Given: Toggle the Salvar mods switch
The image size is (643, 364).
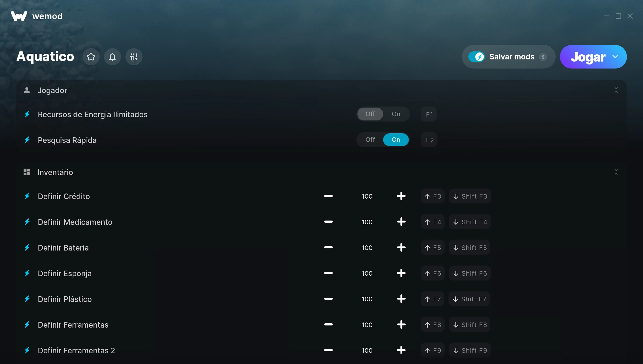Looking at the screenshot, I should (x=477, y=57).
